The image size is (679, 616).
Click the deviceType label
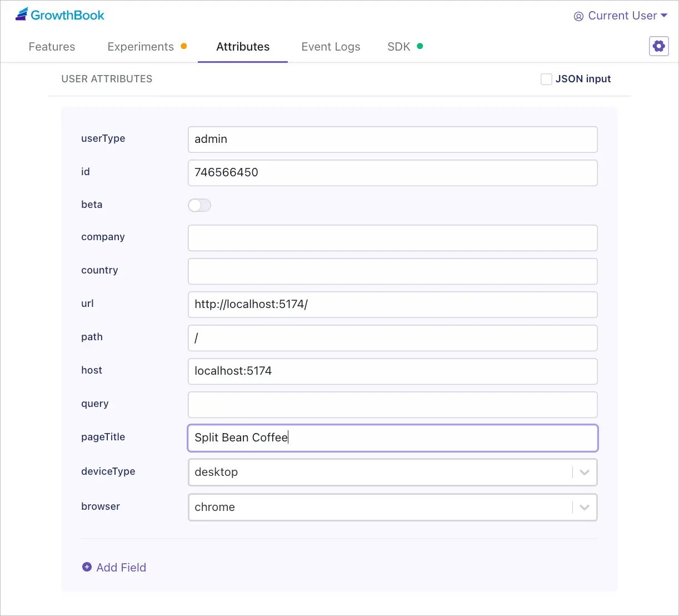[108, 471]
